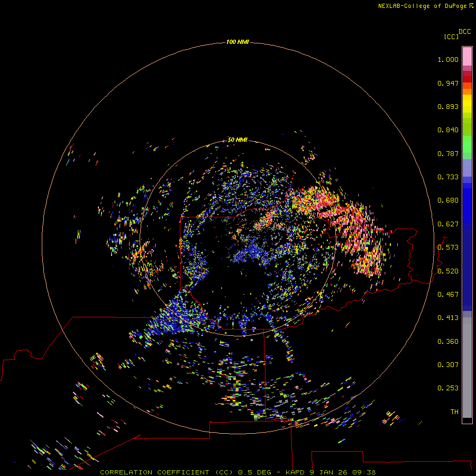
Task: Click the 0.413 scale label
Action: point(448,318)
